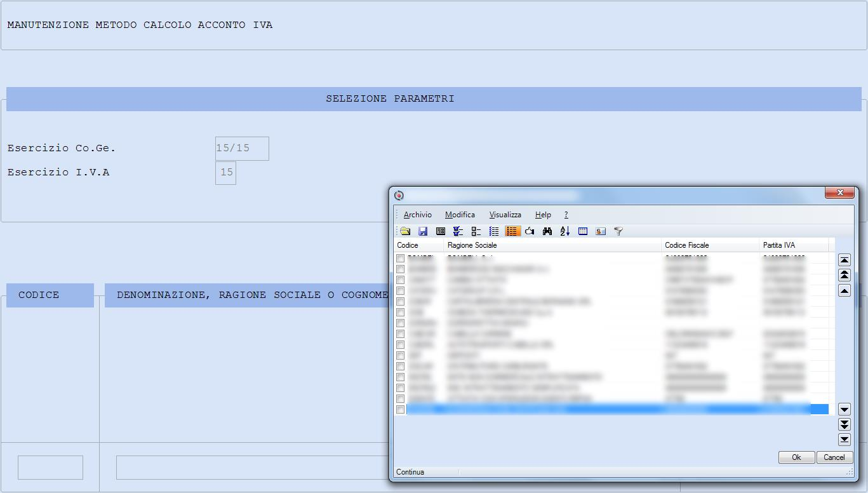Open the Modifica menu
Viewport: 868px width, 493px height.
[x=460, y=215]
